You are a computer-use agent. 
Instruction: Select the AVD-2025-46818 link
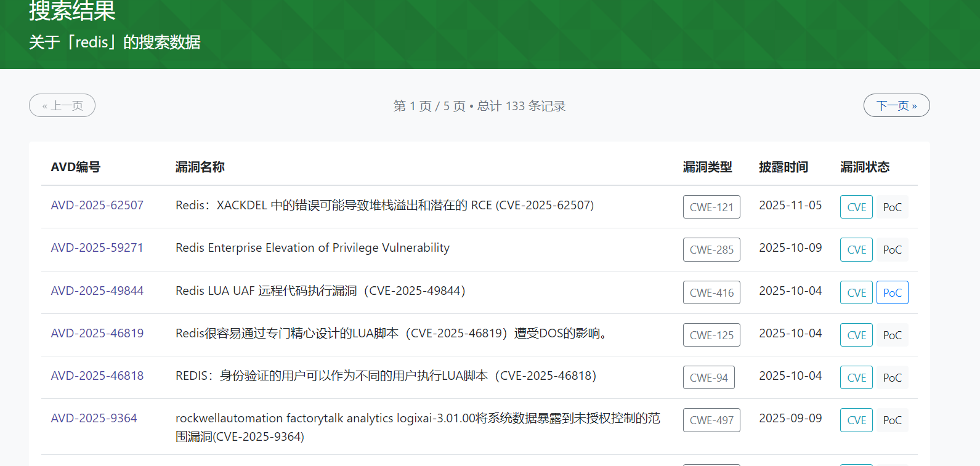[x=97, y=376]
